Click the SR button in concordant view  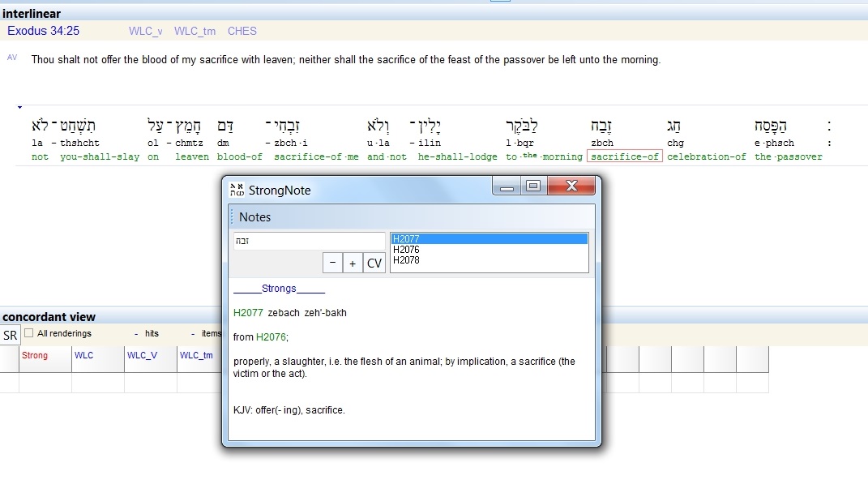(10, 336)
